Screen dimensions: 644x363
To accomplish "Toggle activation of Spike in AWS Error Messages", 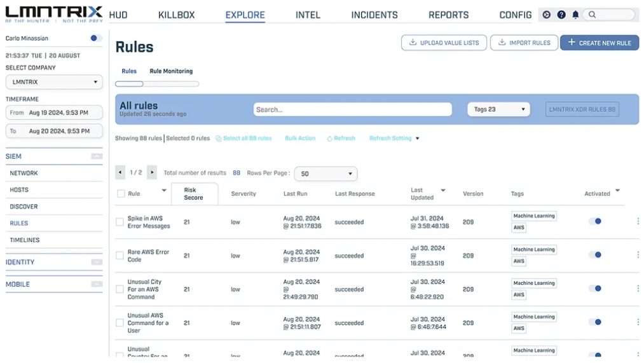I will (x=595, y=221).
